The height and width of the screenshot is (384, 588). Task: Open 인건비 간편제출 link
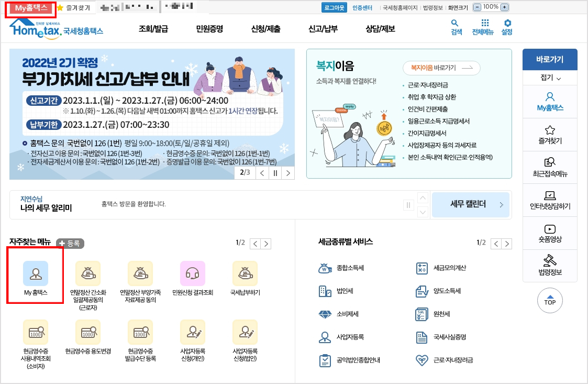pos(427,109)
